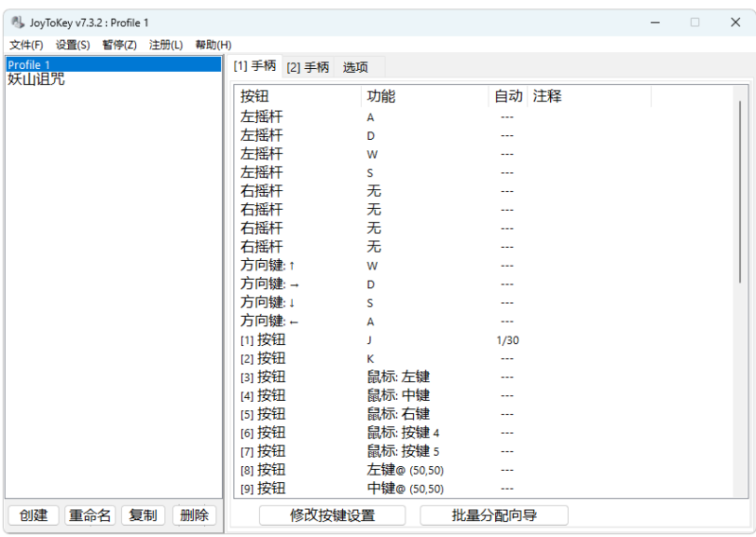Click the 鼠标: 按键 5 function cell
Viewport: 756px width, 537px height.
pos(404,452)
